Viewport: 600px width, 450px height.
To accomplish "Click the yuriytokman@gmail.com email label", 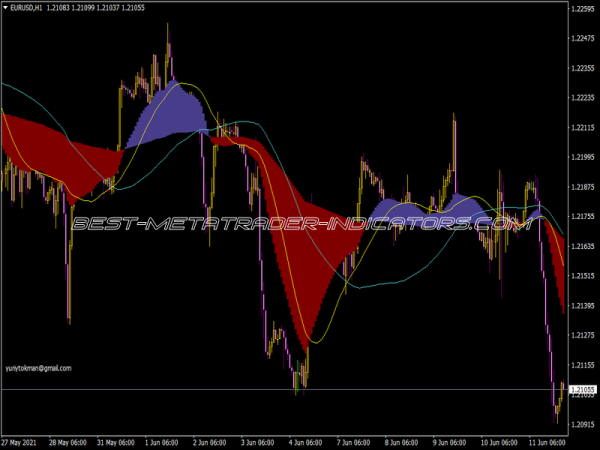I will 38,368.
